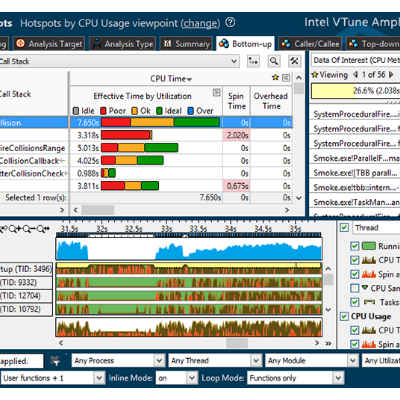The image size is (400, 400).
Task: Go to the previous stack with the Viewing left arrow
Action: coord(356,75)
